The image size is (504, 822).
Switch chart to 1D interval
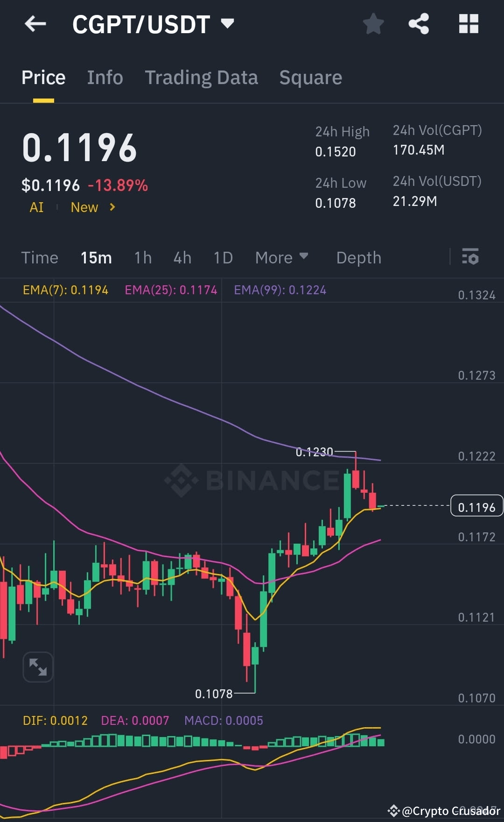tap(223, 257)
